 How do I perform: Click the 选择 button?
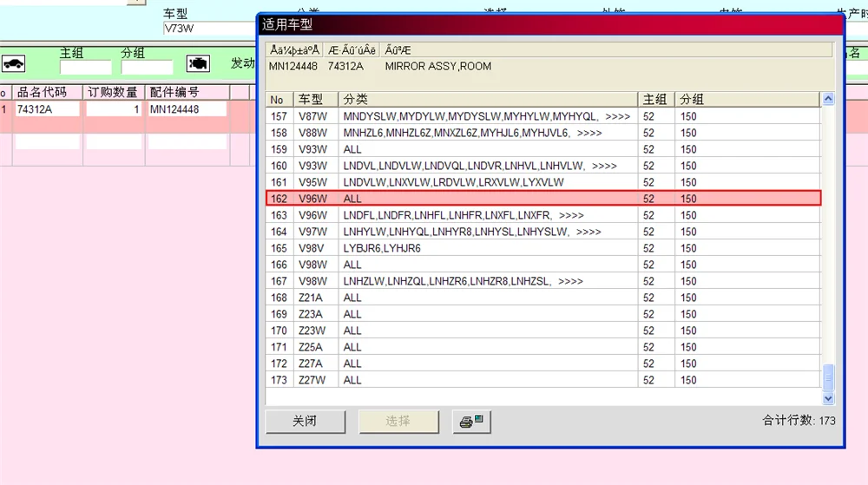point(398,422)
